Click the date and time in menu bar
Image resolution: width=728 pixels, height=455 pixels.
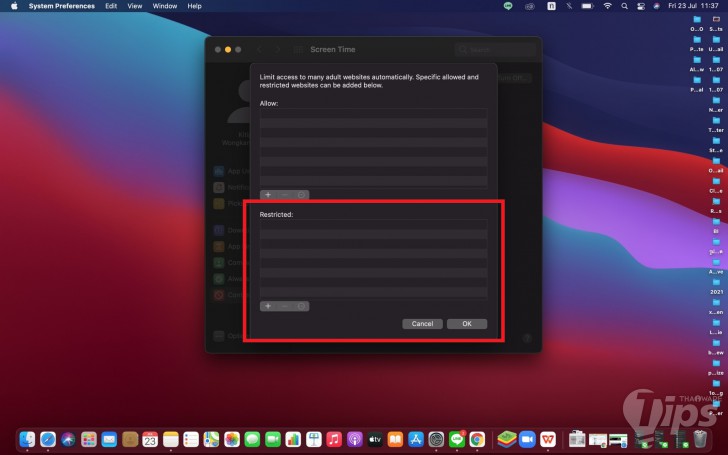pyautogui.click(x=693, y=6)
